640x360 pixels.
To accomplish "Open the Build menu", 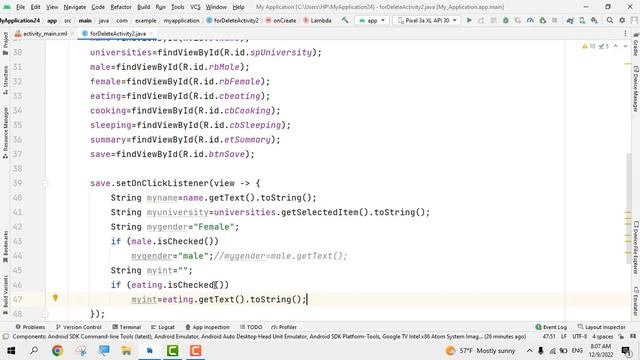I will click(x=143, y=7).
